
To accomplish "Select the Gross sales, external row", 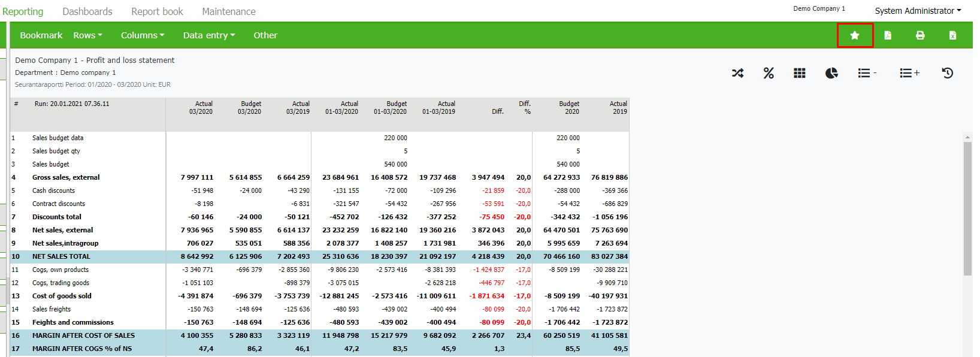I will tap(319, 177).
